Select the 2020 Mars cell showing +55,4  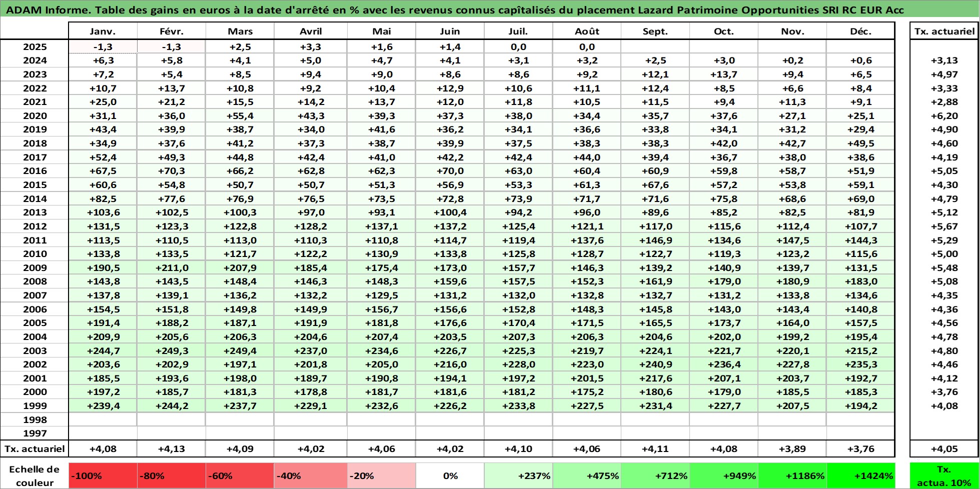[240, 116]
